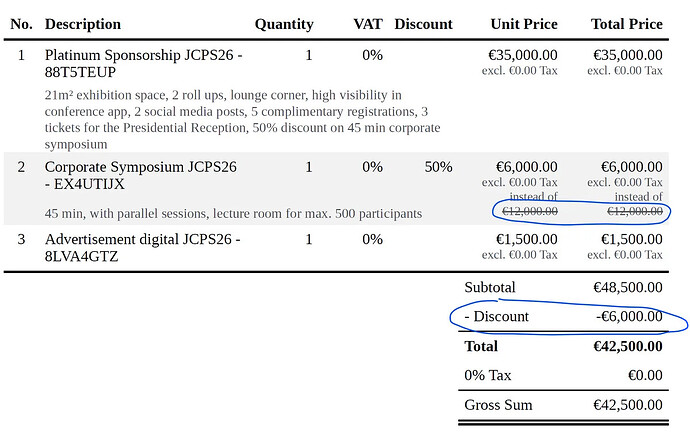
Task: Click the Quantity column header
Action: pos(284,24)
